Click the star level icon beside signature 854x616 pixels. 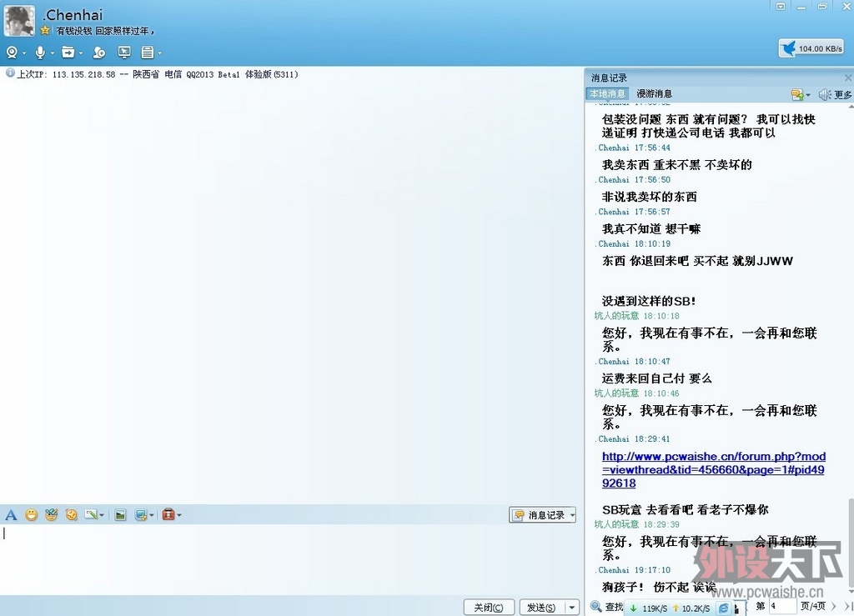(45, 31)
